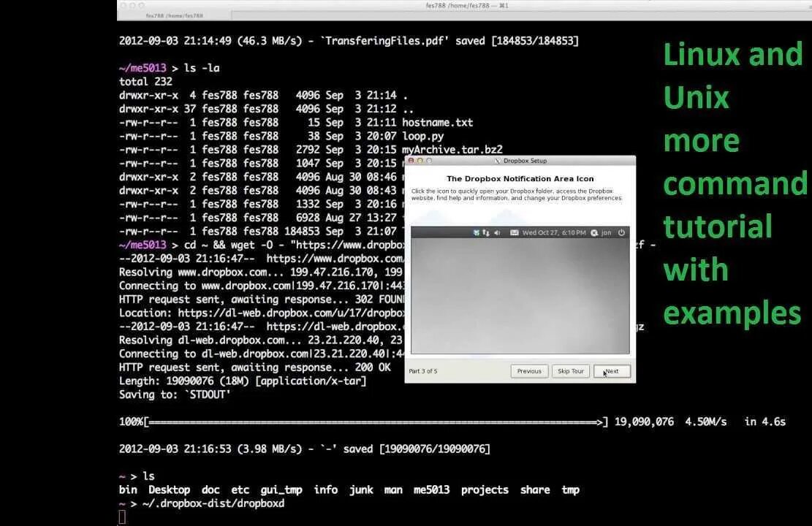This screenshot has height=526, width=812.
Task: Click 'junk' in the ls output
Action: tap(361, 489)
